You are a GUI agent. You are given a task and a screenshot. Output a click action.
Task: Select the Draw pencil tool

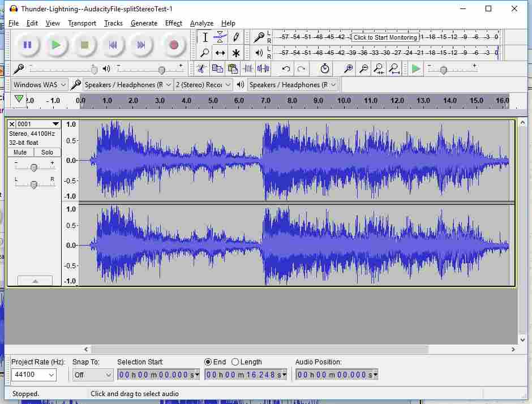click(x=236, y=37)
